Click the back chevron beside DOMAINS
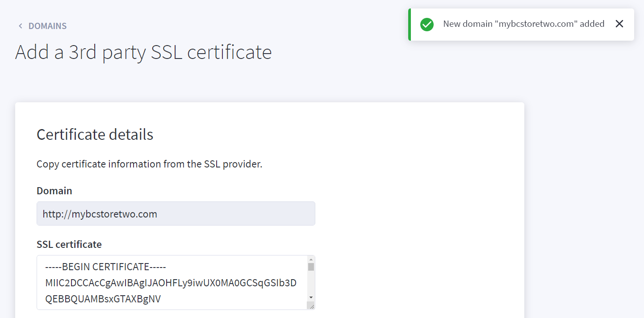This screenshot has width=644, height=318. 20,26
